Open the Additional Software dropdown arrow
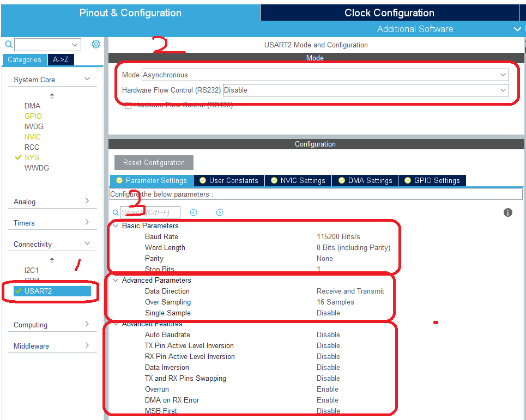The image size is (526, 420). 517,29
